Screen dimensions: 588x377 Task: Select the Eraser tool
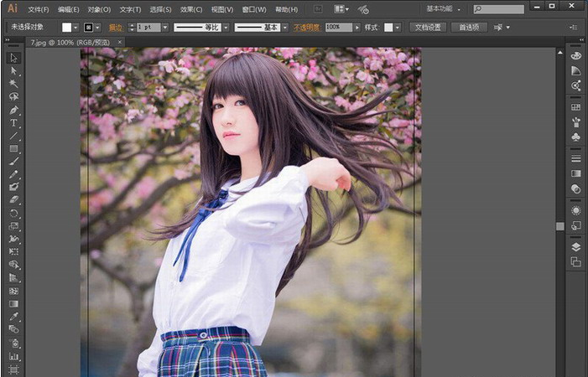point(13,199)
